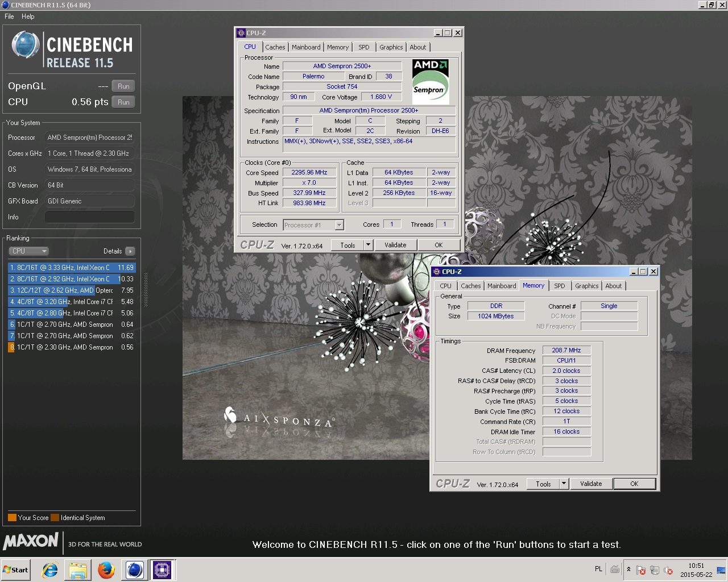The width and height of the screenshot is (728, 582).
Task: Open the Help menu in Cinebench
Action: coord(28,16)
